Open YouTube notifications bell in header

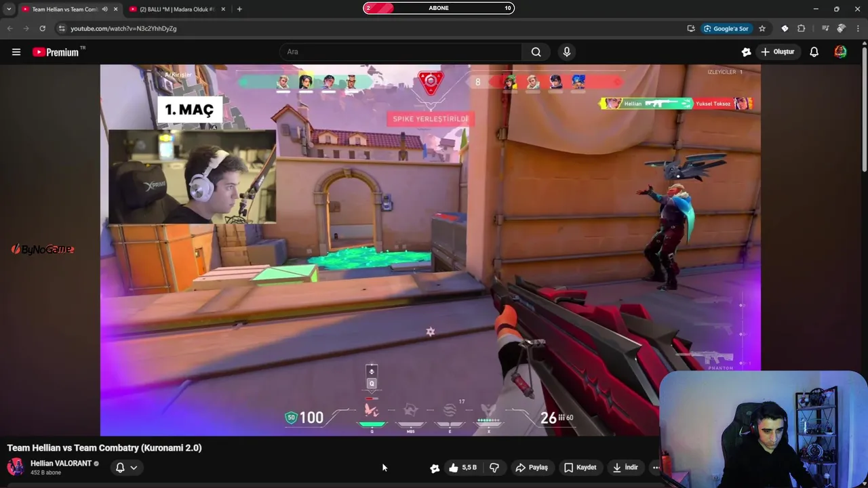[x=814, y=52]
